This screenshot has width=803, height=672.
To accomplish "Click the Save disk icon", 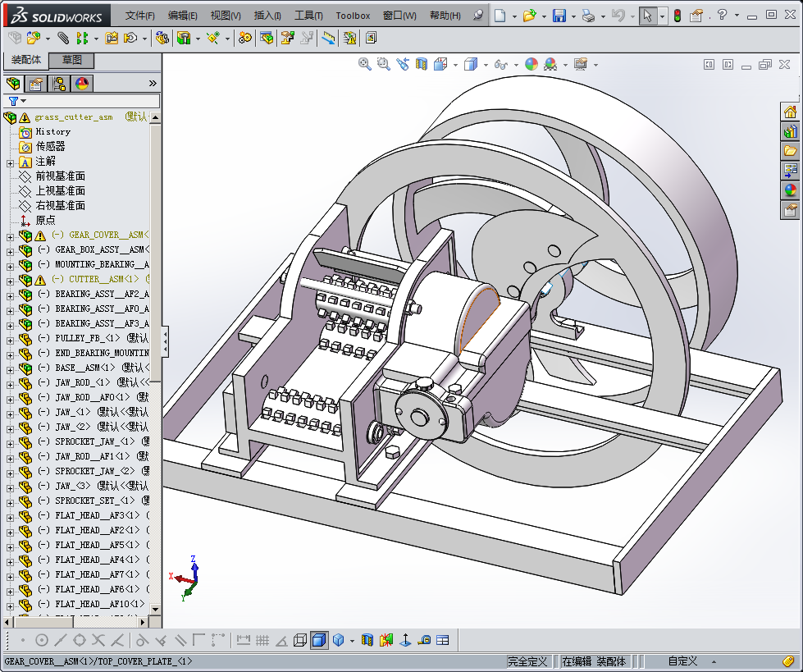I will point(559,16).
